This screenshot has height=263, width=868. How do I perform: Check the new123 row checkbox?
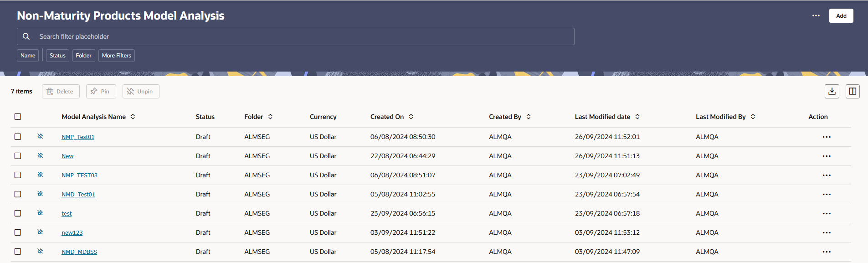click(x=18, y=232)
